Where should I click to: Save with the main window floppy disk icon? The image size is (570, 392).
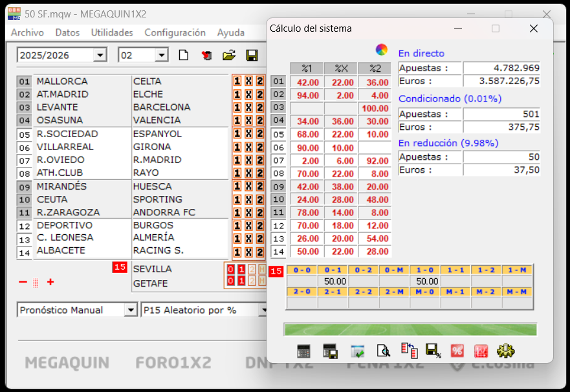pos(252,55)
